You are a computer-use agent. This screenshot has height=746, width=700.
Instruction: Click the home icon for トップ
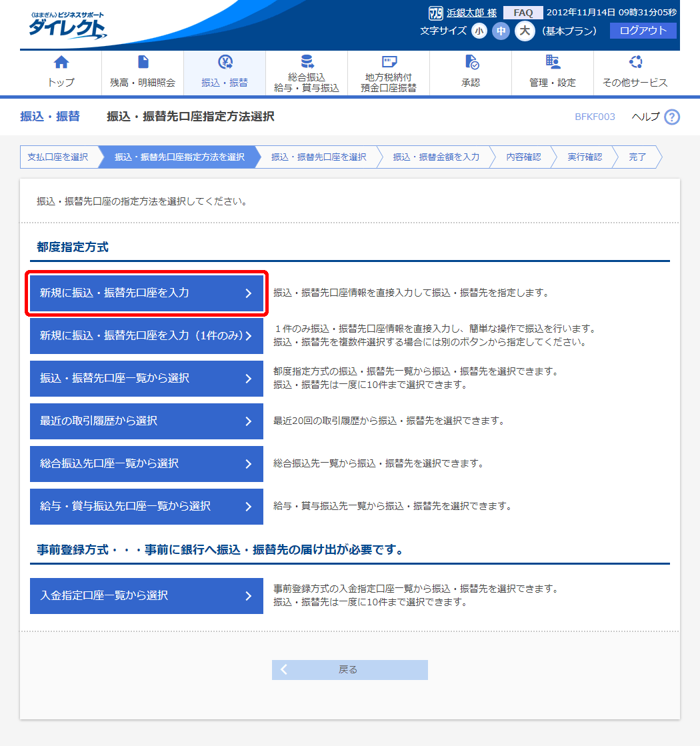point(61,63)
